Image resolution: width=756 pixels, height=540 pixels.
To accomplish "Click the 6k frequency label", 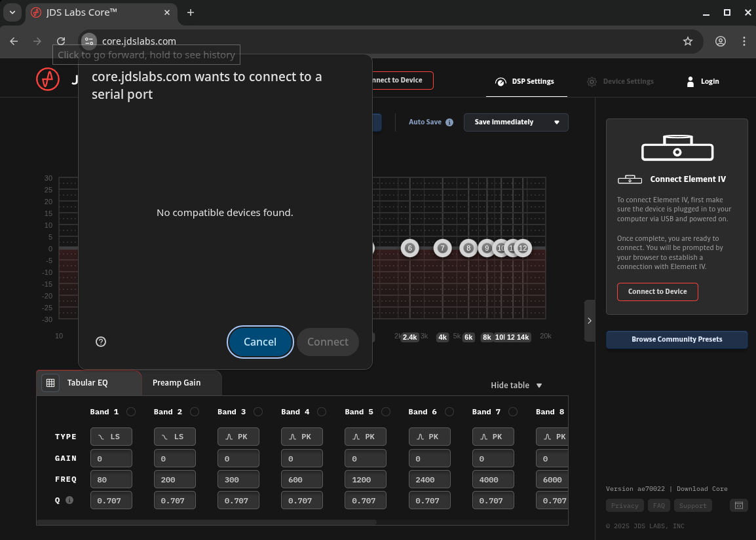I will pos(468,337).
